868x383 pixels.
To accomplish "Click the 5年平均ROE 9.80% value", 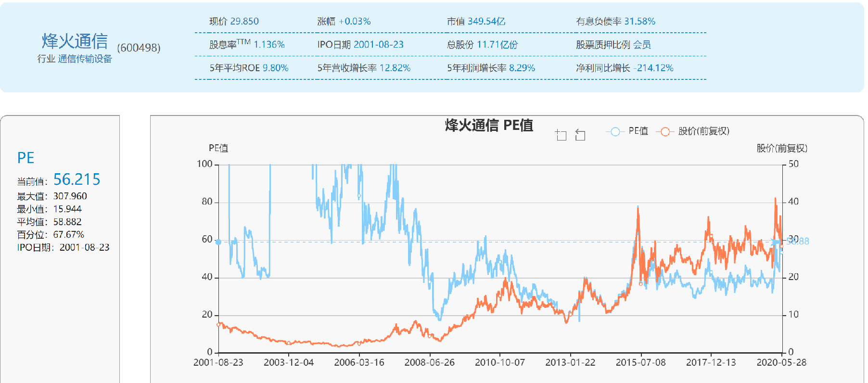I will pos(275,68).
